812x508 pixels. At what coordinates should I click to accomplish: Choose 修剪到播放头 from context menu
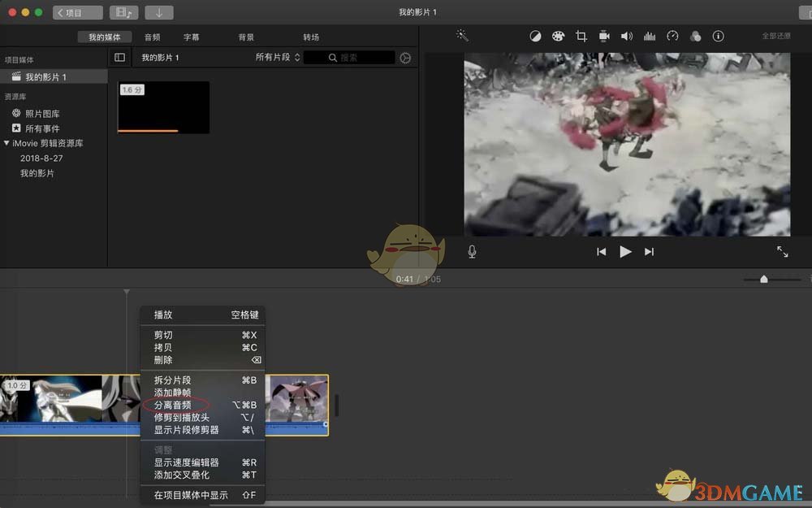tap(202, 417)
